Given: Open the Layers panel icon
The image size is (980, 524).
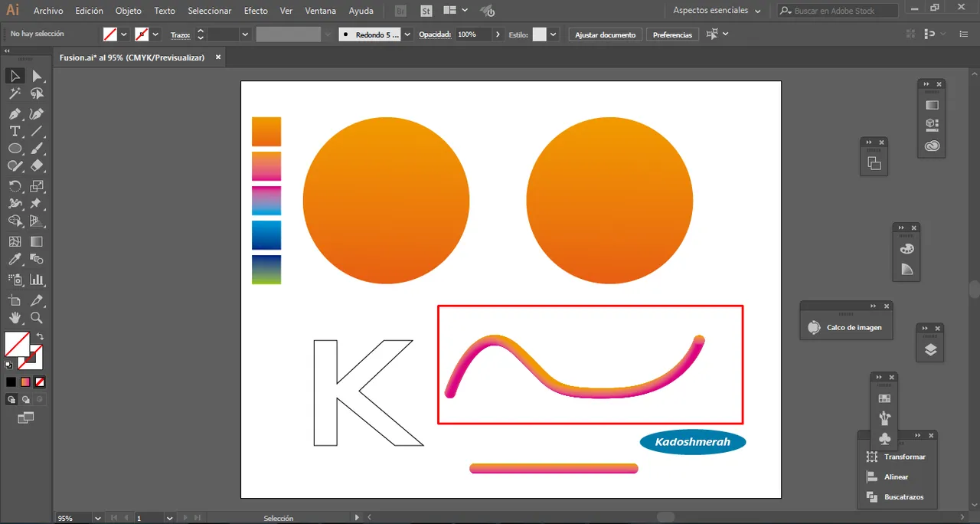Looking at the screenshot, I should (930, 350).
